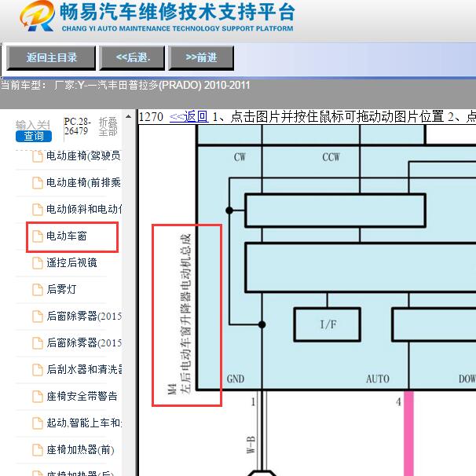
Task: Click the document icon beside 电动座椅(驾驶员
Action: (38, 156)
